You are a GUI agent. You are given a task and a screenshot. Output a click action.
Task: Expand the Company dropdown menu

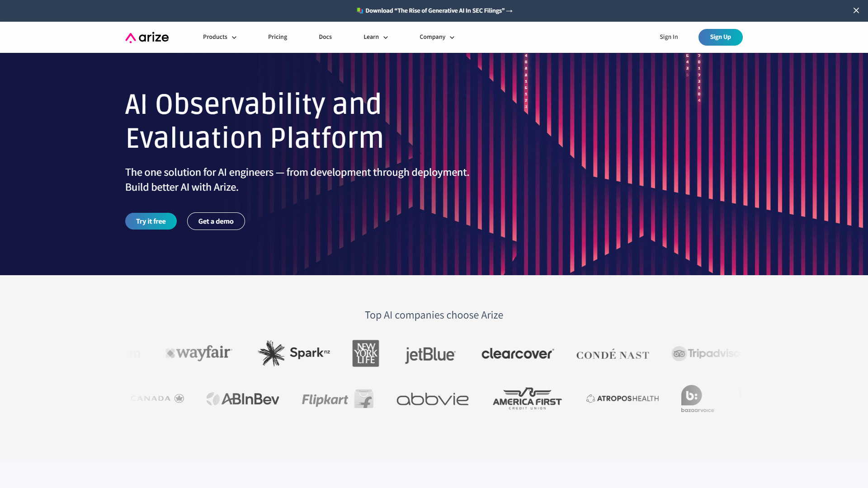click(x=437, y=37)
